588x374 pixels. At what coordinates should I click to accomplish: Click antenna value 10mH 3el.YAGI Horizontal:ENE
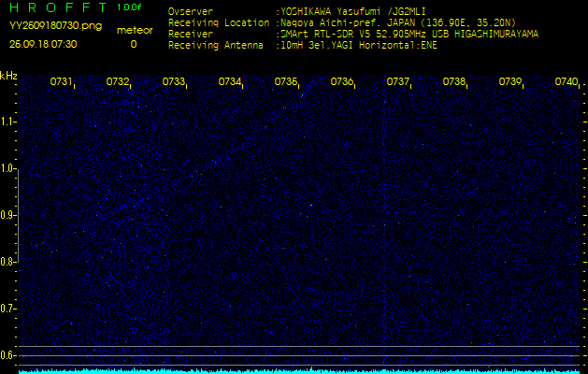tap(359, 46)
